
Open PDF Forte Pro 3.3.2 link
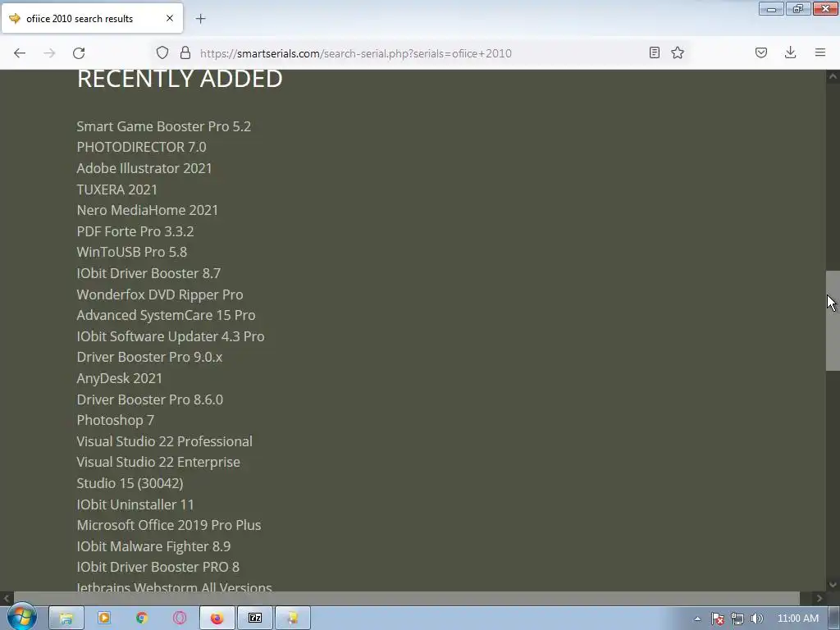[x=135, y=231]
